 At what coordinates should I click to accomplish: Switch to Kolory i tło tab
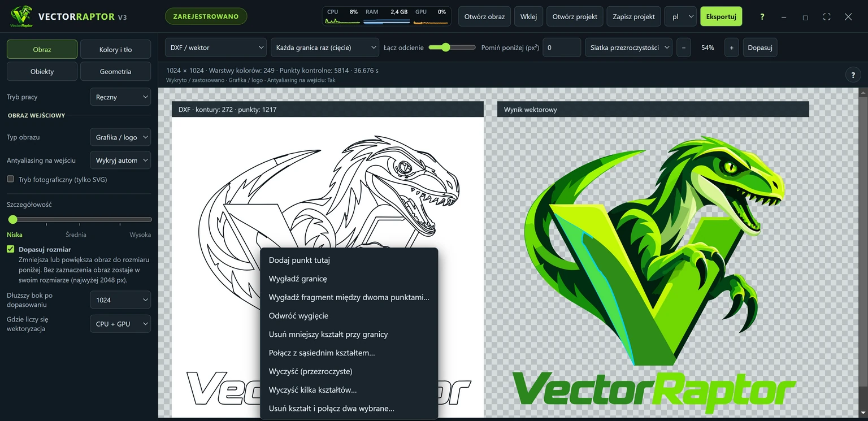[115, 49]
